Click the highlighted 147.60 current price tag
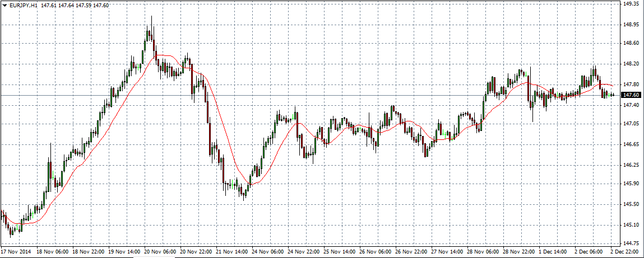644x258 pixels. 632,95
